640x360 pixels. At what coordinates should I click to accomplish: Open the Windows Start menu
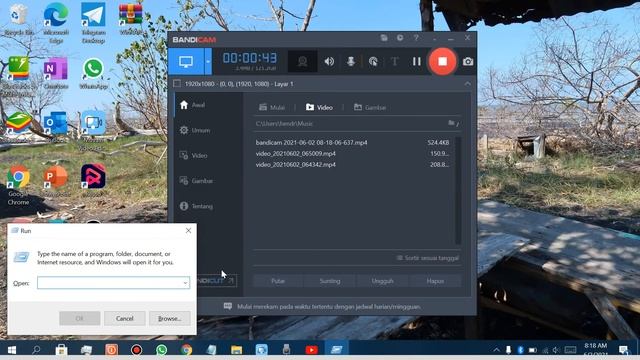[12, 350]
